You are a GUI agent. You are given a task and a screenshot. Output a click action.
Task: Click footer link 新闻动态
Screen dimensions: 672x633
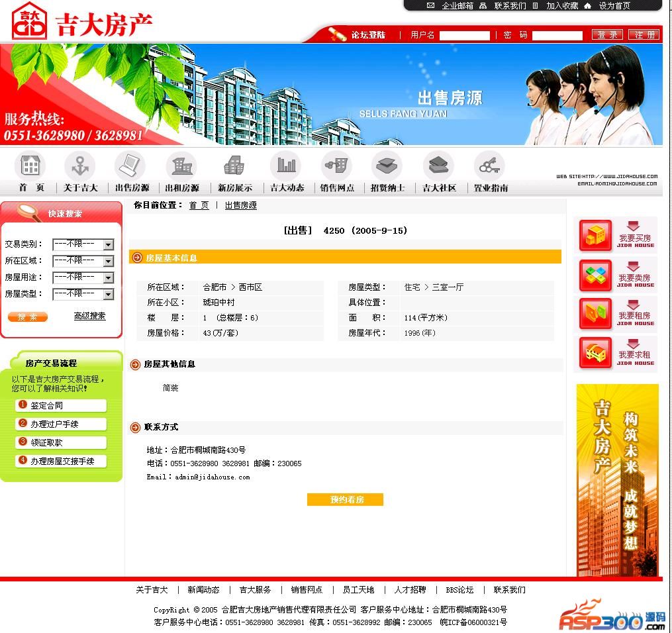pos(203,590)
